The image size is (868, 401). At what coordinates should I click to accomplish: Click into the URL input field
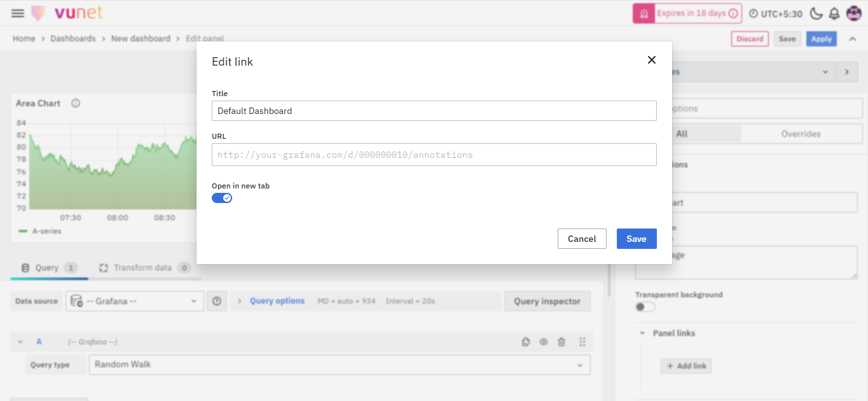[x=434, y=155]
